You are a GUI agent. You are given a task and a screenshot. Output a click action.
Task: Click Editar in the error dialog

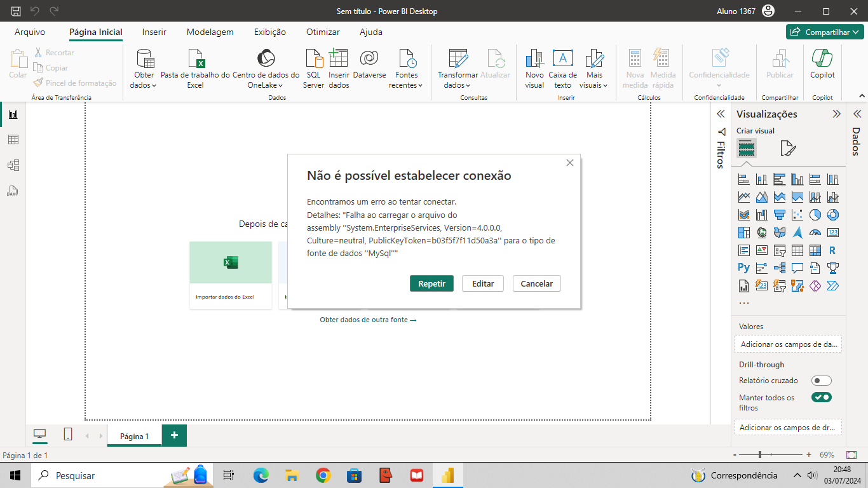(483, 283)
